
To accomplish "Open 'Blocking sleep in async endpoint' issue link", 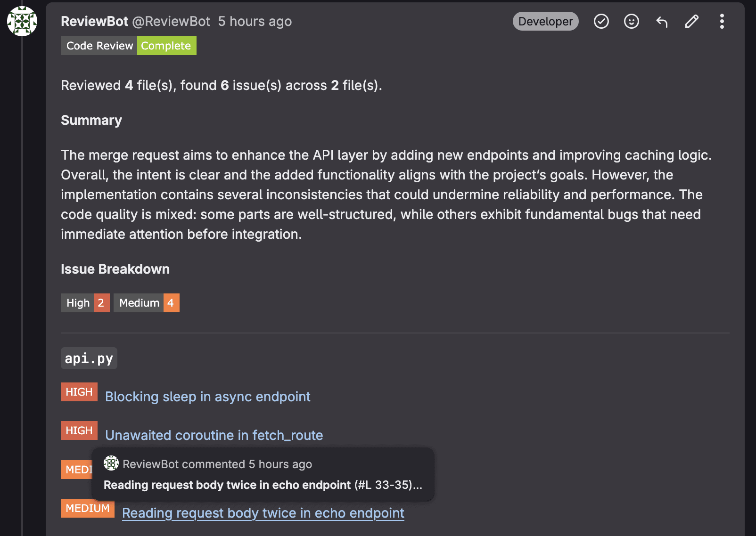I will [208, 397].
